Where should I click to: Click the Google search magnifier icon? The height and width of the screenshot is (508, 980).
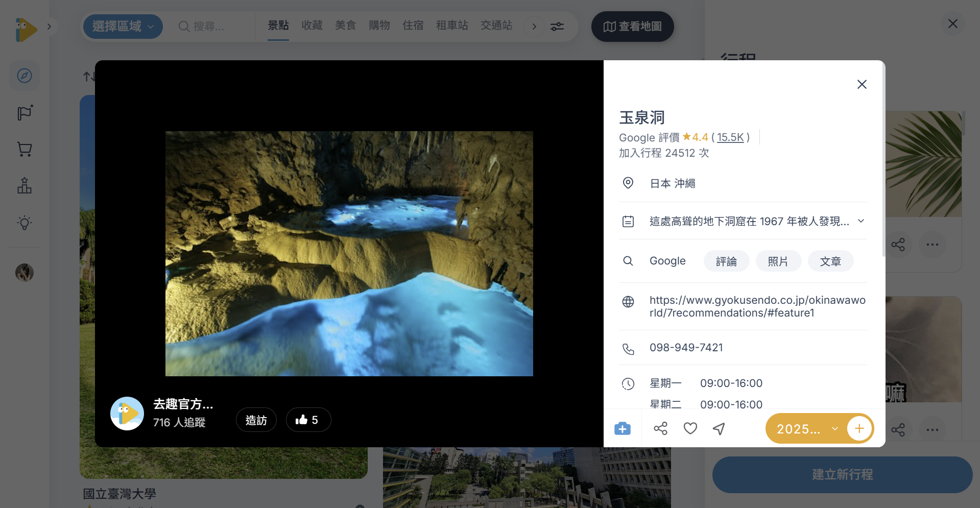pos(628,261)
